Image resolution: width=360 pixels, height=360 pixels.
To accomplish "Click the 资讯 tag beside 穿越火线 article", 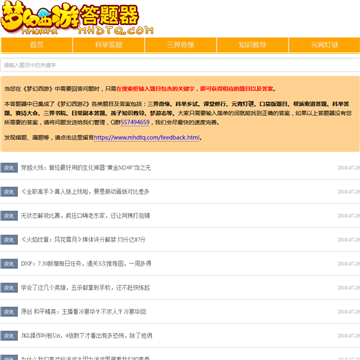I will (x=9, y=168).
